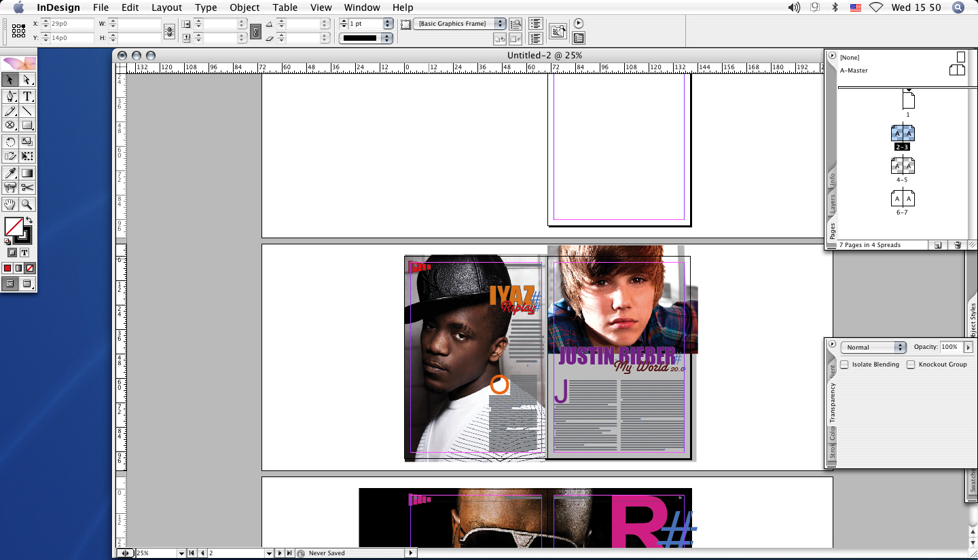Select the Ellipse Frame tool
Screen dimensions: 978x560
10,125
